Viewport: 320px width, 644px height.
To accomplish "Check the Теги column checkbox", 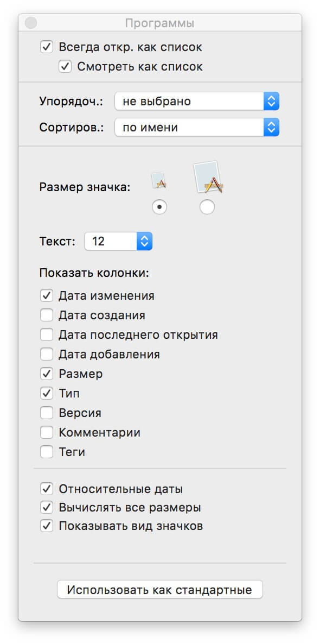I will 47,452.
